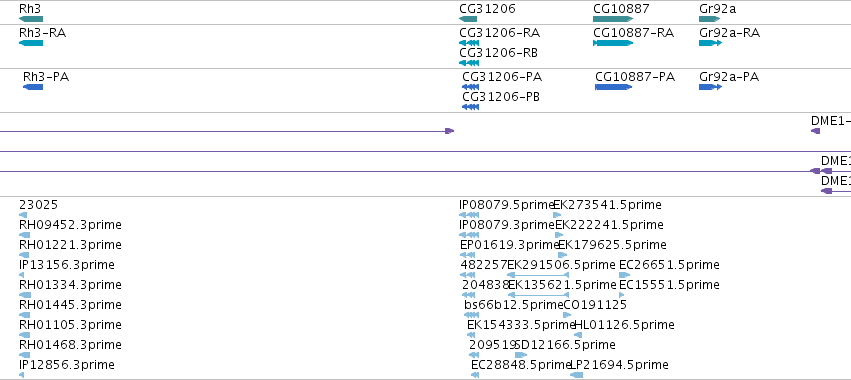Click the IP12856.3prime EST label
Viewport: 851px width, 380px height.
pyautogui.click(x=67, y=365)
